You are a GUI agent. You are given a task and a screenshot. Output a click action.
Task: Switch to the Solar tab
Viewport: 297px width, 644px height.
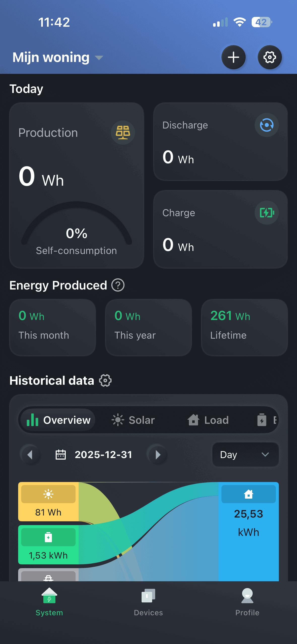click(133, 420)
